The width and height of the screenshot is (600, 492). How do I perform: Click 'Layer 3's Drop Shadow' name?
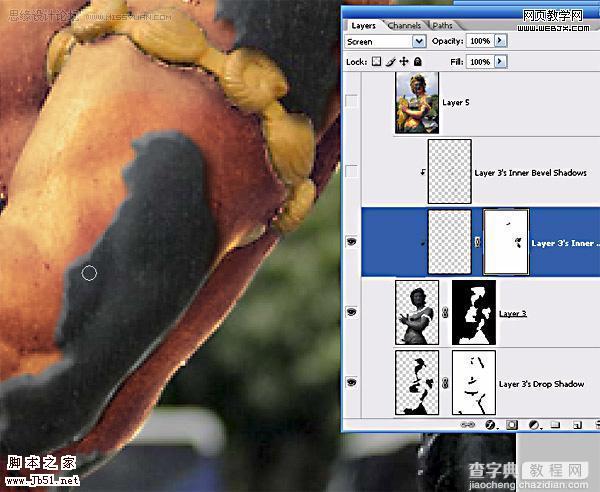pos(541,384)
